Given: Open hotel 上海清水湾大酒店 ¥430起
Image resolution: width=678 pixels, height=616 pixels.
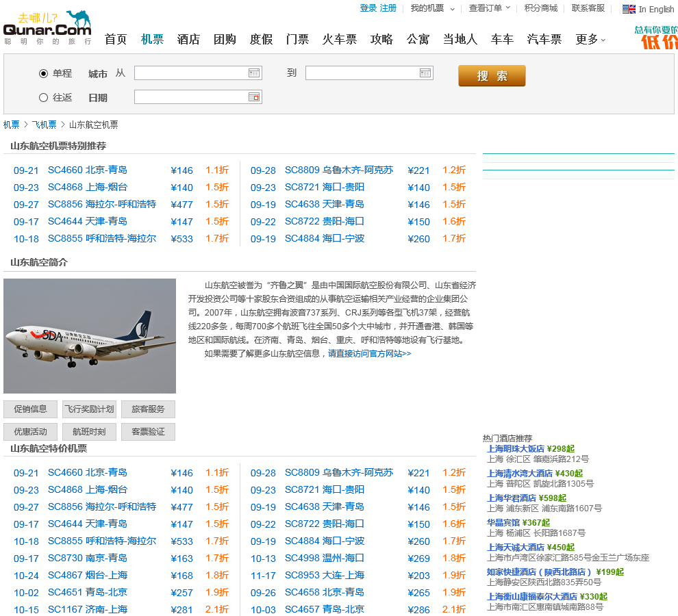Looking at the screenshot, I should click(535, 474).
